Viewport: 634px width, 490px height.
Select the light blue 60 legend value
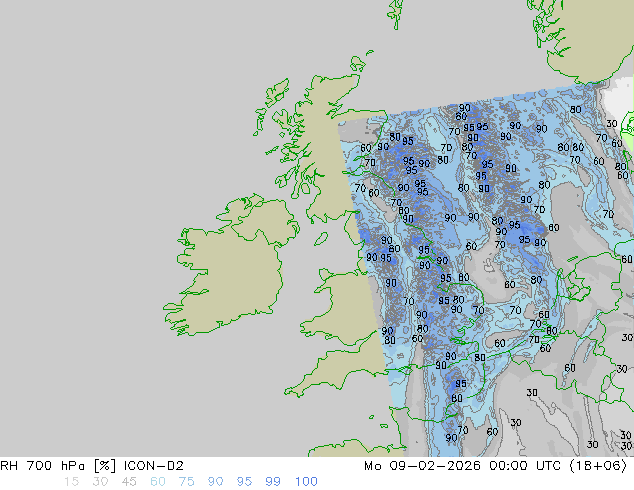point(158,482)
